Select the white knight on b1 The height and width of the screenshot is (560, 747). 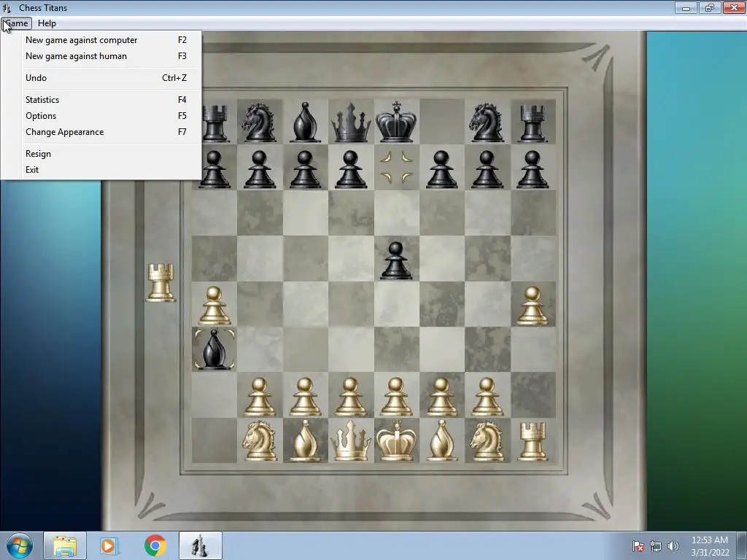pyautogui.click(x=259, y=441)
